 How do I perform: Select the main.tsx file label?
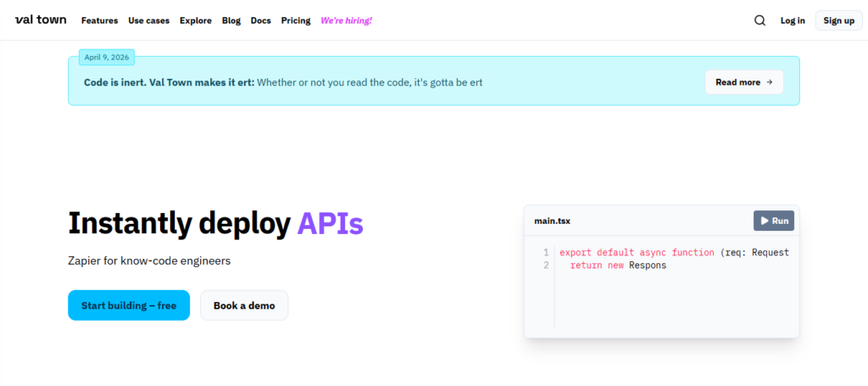point(552,221)
